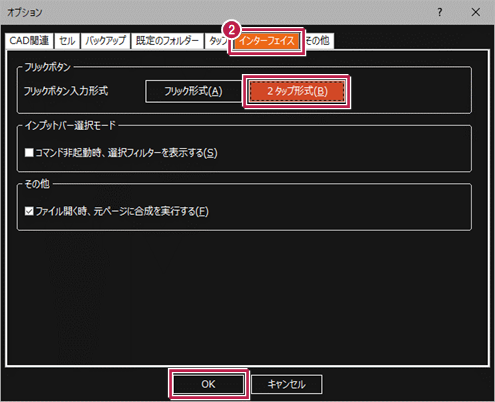The image size is (495, 402).
Task: Enable コマンド非起動時 selection filter checkbox
Action: tap(29, 153)
